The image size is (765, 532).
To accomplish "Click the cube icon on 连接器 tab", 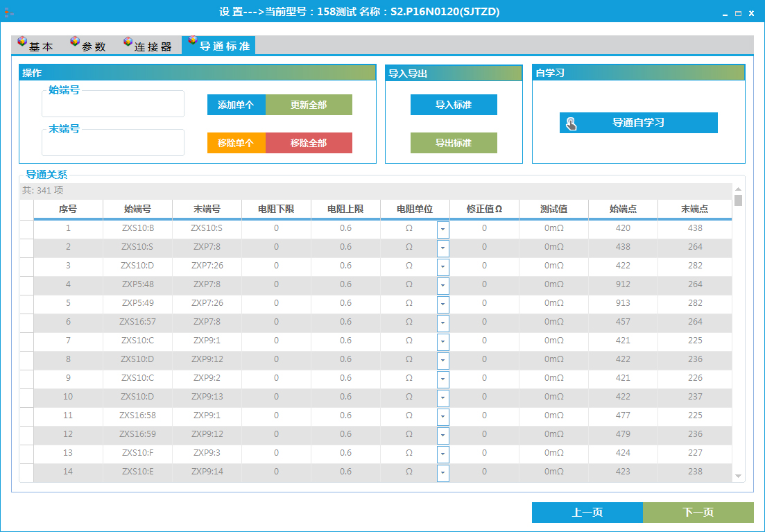I will pos(128,42).
